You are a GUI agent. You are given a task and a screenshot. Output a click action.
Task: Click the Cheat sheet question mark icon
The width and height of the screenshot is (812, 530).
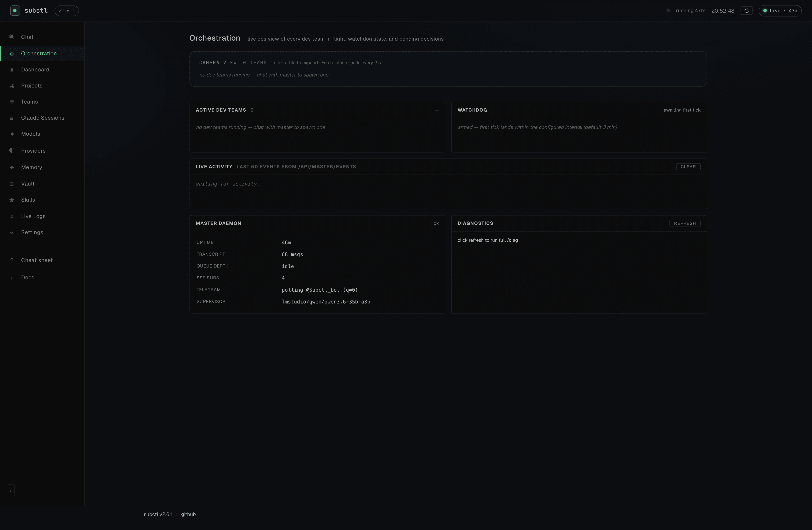pos(12,261)
